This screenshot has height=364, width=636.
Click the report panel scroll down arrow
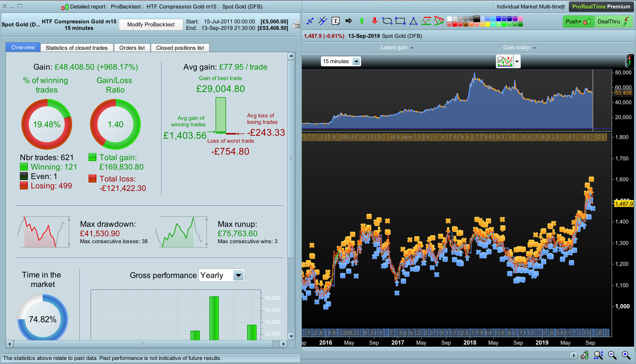click(x=291, y=336)
